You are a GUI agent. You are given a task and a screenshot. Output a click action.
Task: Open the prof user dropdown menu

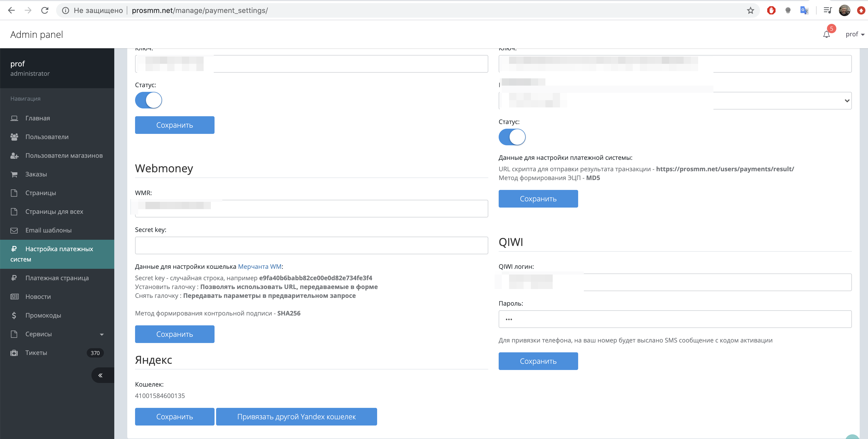(854, 34)
